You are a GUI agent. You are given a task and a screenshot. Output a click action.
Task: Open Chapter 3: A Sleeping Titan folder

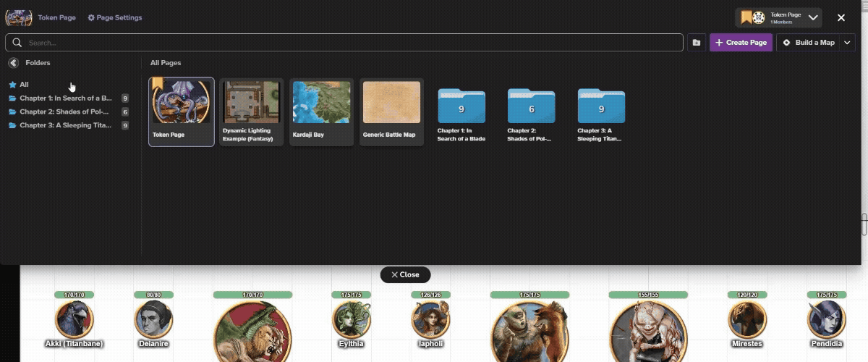click(601, 106)
